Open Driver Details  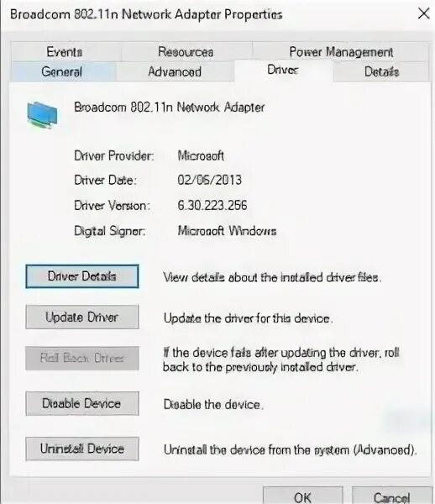coord(82,276)
